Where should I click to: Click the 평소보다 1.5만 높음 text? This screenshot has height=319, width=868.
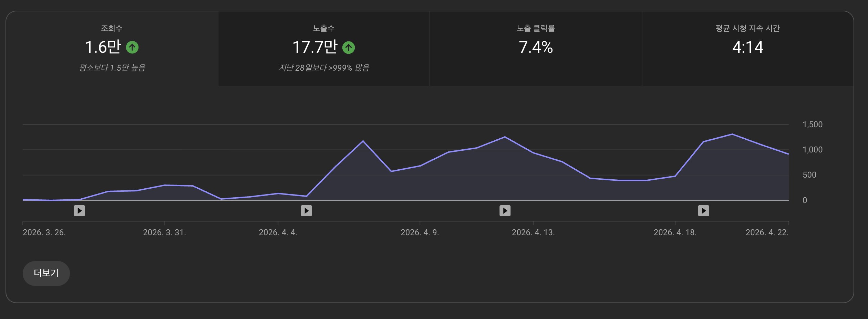point(112,68)
